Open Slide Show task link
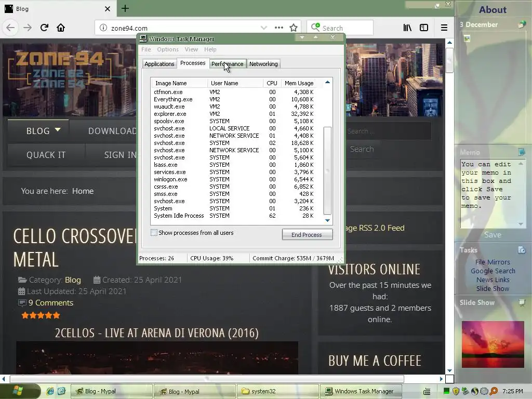The image size is (532, 399). click(493, 288)
